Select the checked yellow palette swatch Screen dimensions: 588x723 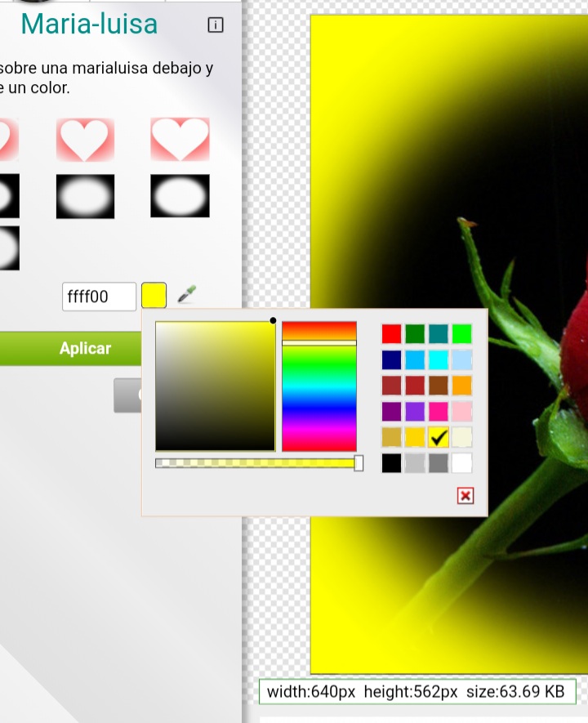pyautogui.click(x=439, y=437)
